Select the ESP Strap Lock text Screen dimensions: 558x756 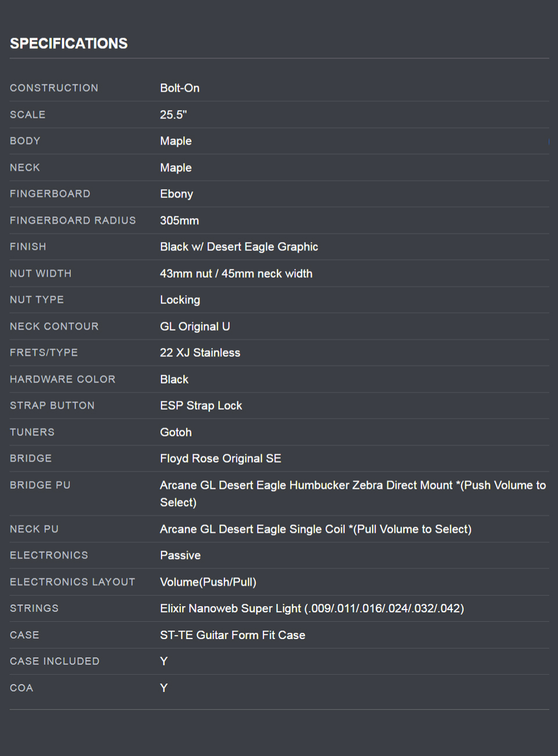click(x=201, y=405)
